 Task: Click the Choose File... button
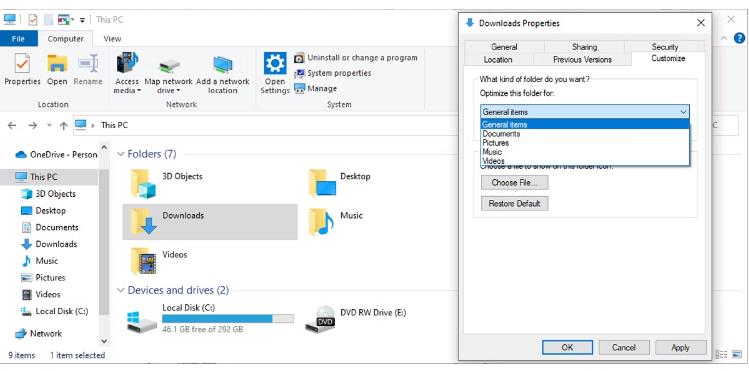tap(514, 182)
